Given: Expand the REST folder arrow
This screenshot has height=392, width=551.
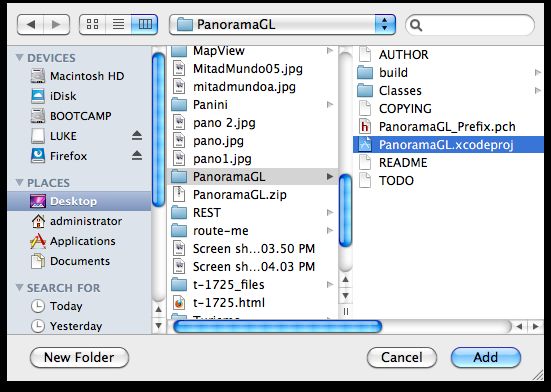Looking at the screenshot, I should pyautogui.click(x=330, y=212).
